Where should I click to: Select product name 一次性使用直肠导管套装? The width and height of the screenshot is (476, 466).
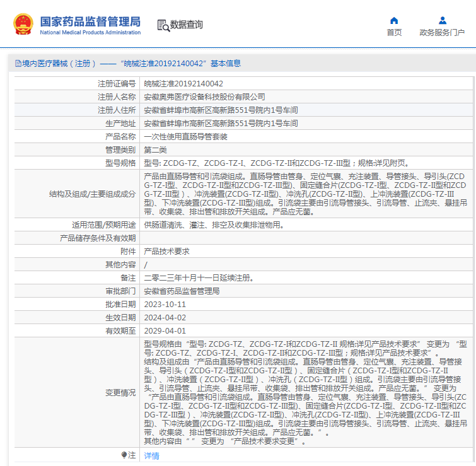point(185,137)
